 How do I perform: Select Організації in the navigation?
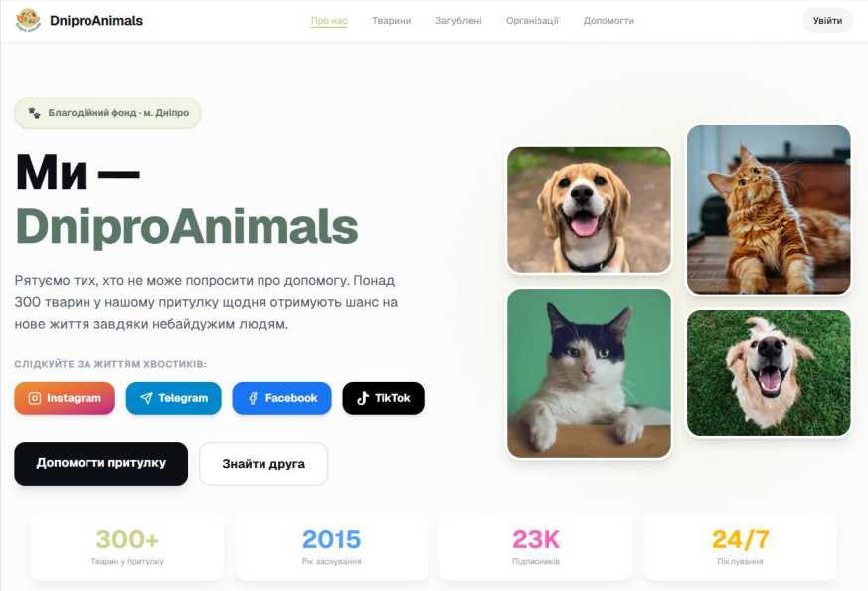(x=533, y=21)
